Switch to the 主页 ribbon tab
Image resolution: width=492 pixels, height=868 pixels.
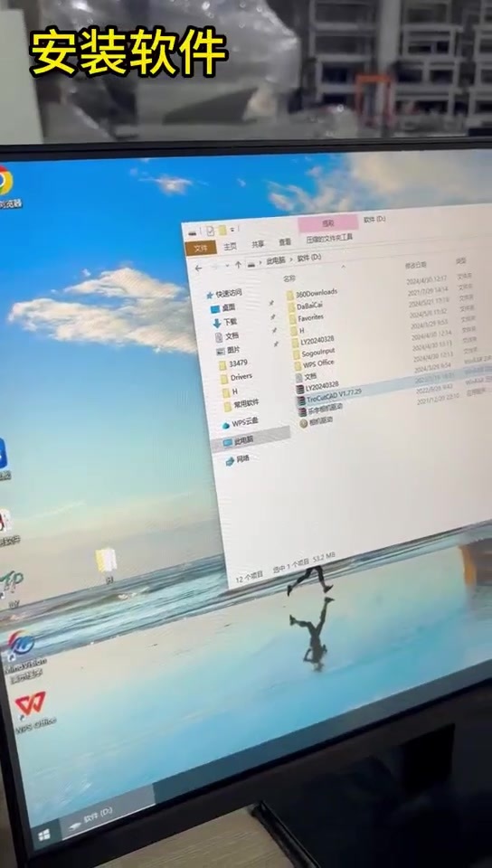click(x=230, y=246)
